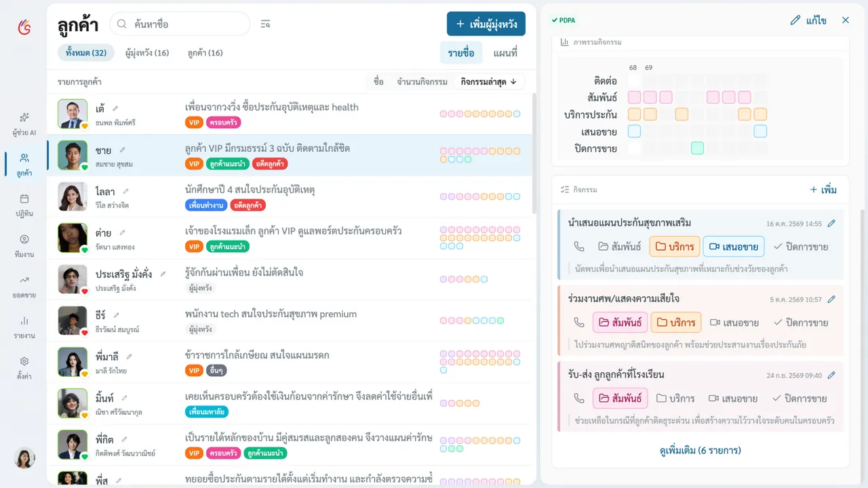The height and width of the screenshot is (488, 868).
Task: Toggle เสนอขาย in ร่วมงานศพ activity card
Action: click(734, 323)
